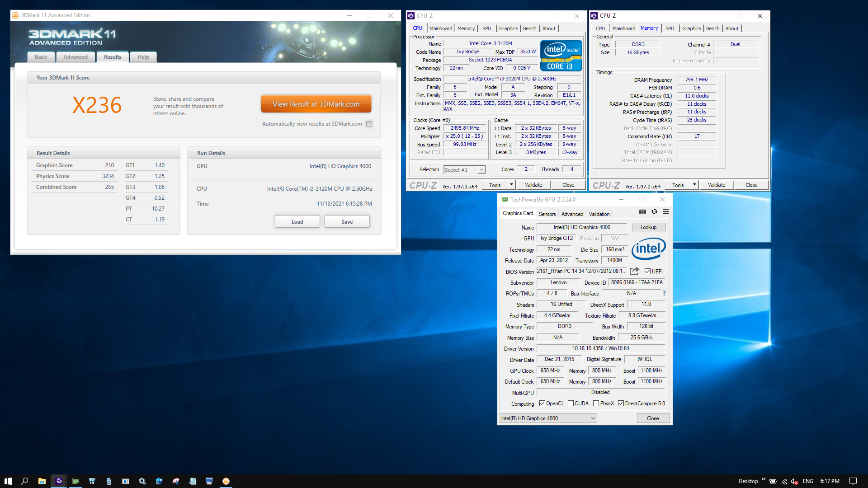868x488 pixels.
Task: Open taskbar Search magnifier
Action: tap(25, 481)
